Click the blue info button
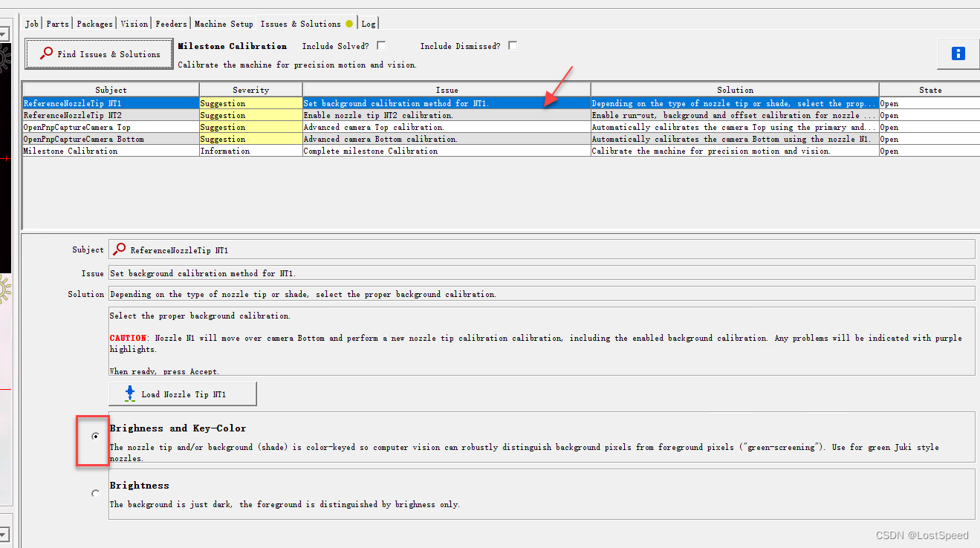This screenshot has width=980, height=548. pyautogui.click(x=958, y=53)
